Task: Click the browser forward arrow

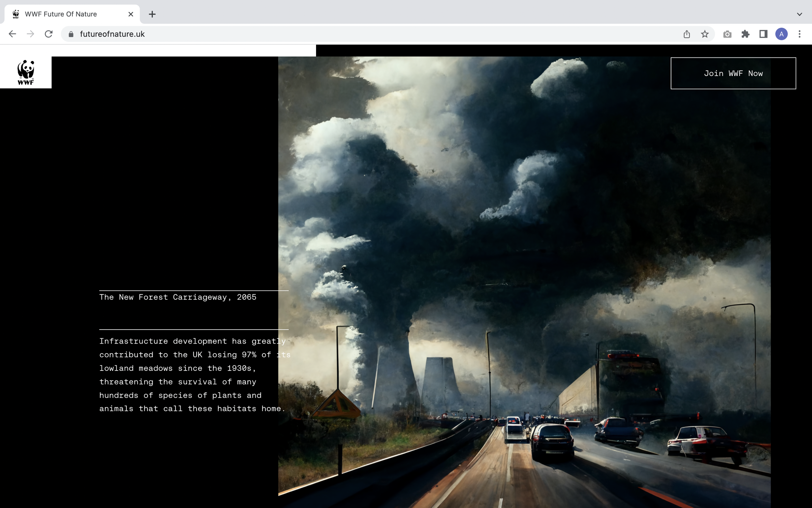Action: coord(31,34)
